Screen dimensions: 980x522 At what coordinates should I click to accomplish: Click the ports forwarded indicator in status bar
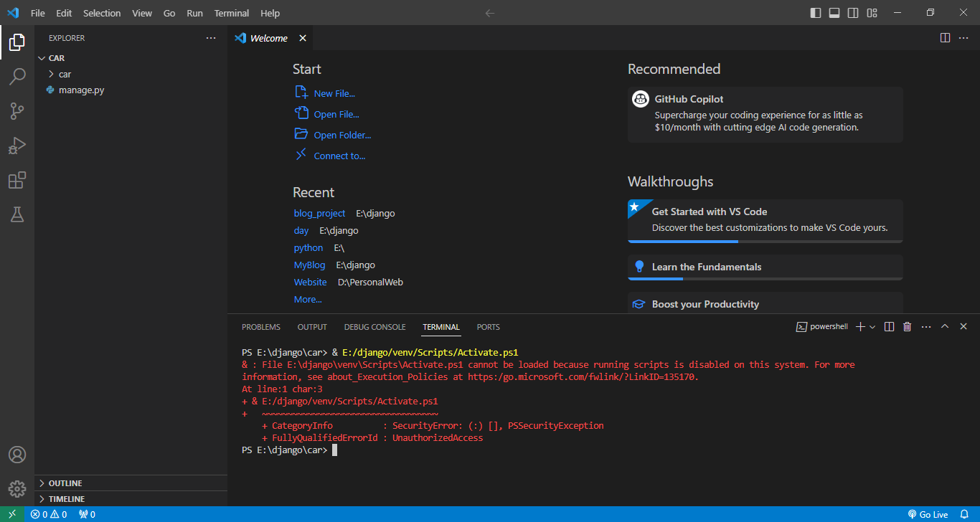87,514
